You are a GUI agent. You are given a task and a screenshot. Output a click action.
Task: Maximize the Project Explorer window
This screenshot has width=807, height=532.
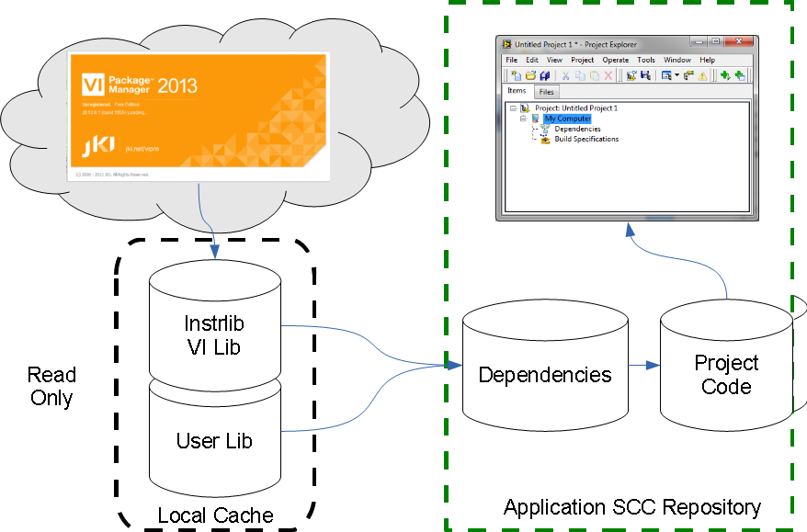(x=716, y=41)
